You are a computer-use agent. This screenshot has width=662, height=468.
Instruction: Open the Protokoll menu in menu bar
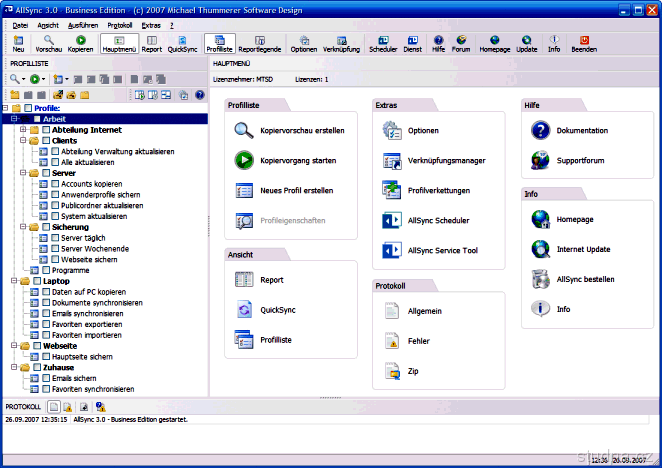119,24
